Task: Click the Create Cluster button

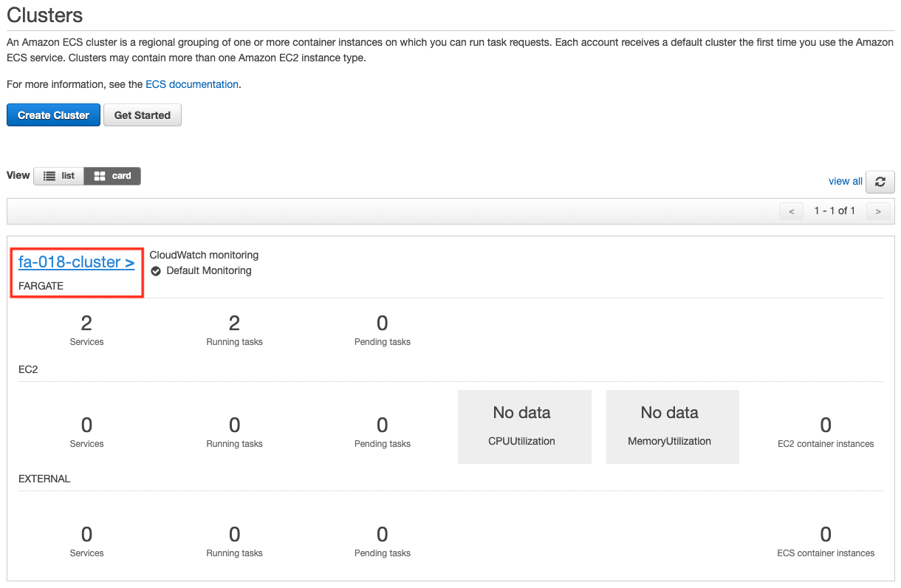Action: point(53,114)
